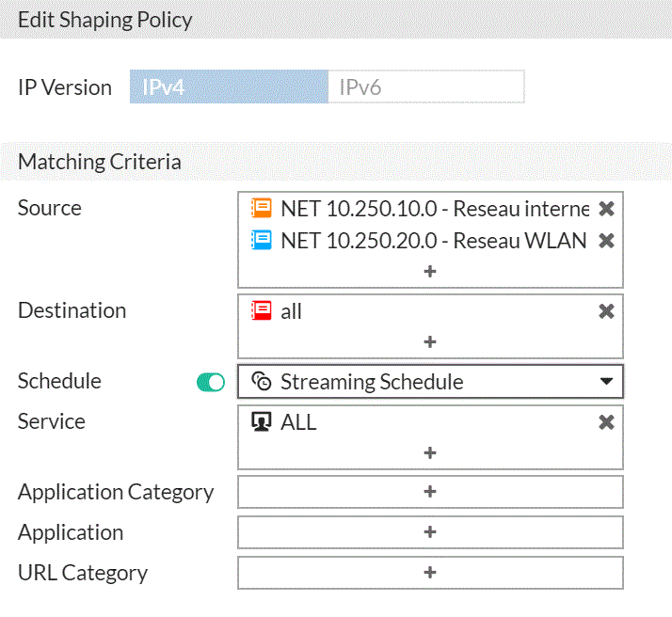The height and width of the screenshot is (617, 672).
Task: Remove 'all' destination entry
Action: tap(606, 311)
